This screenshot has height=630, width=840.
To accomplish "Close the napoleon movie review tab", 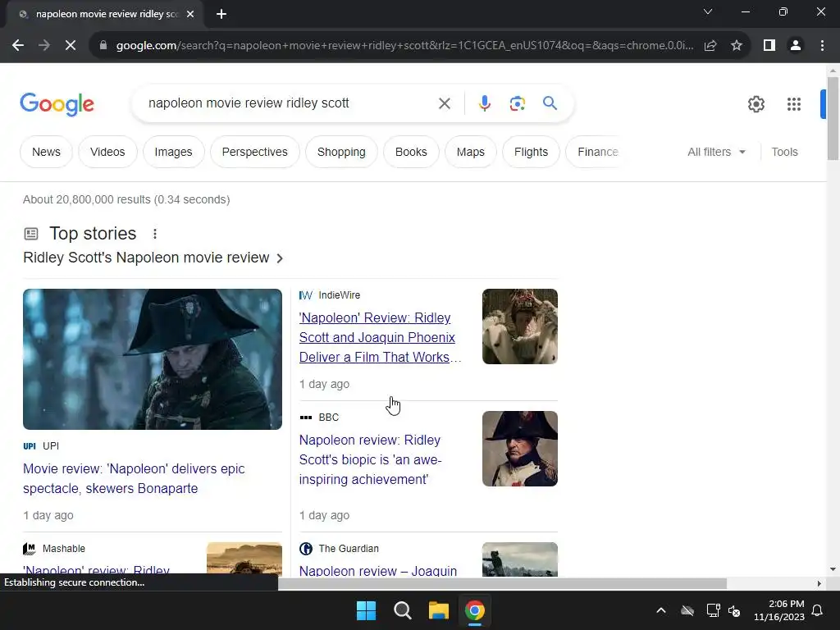I will pos(190,14).
